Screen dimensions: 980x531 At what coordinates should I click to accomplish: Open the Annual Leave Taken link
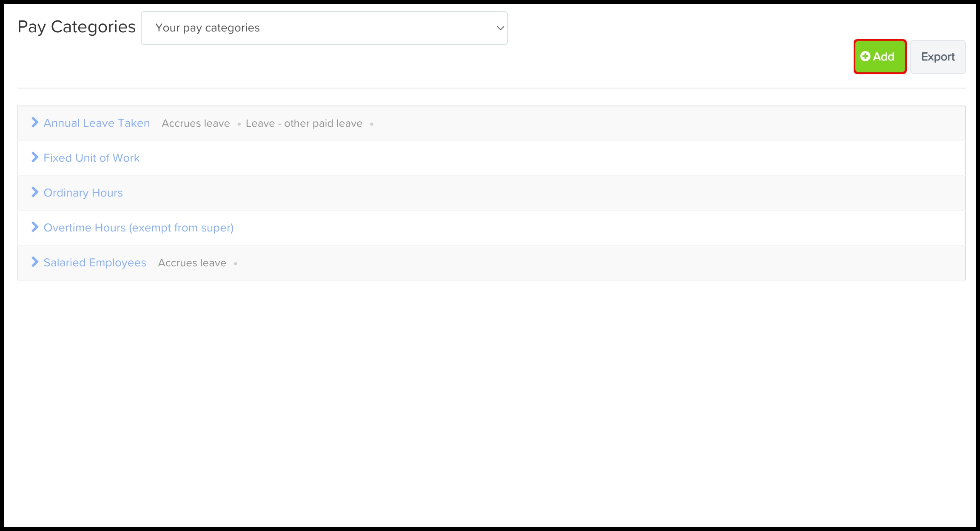97,123
